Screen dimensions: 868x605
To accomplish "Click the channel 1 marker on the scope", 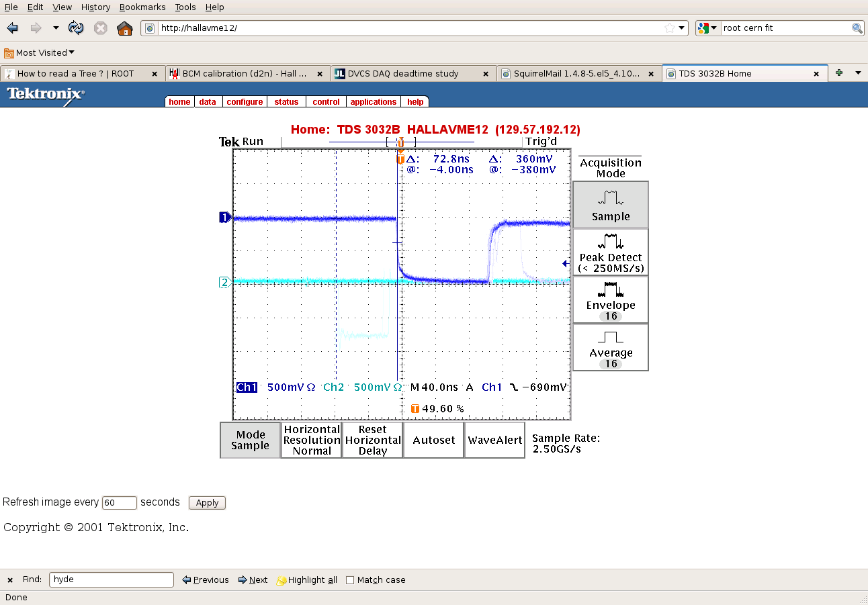I will coord(225,217).
